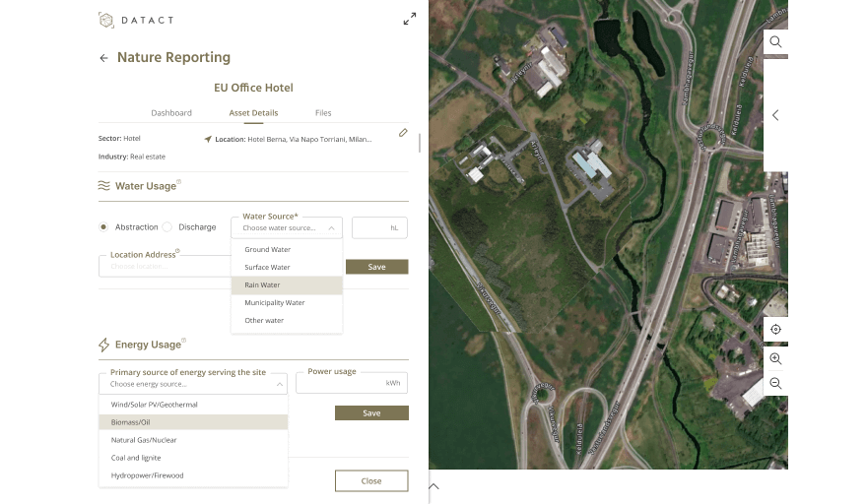867x504 pixels.
Task: Zoom out on the map
Action: click(775, 384)
